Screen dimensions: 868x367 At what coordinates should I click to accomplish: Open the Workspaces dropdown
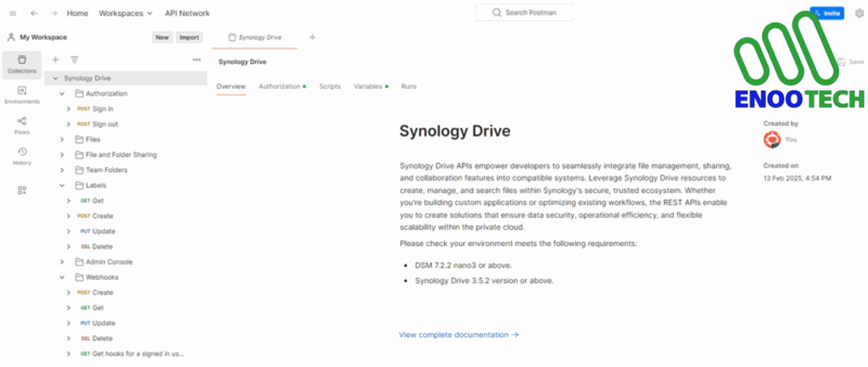point(126,14)
